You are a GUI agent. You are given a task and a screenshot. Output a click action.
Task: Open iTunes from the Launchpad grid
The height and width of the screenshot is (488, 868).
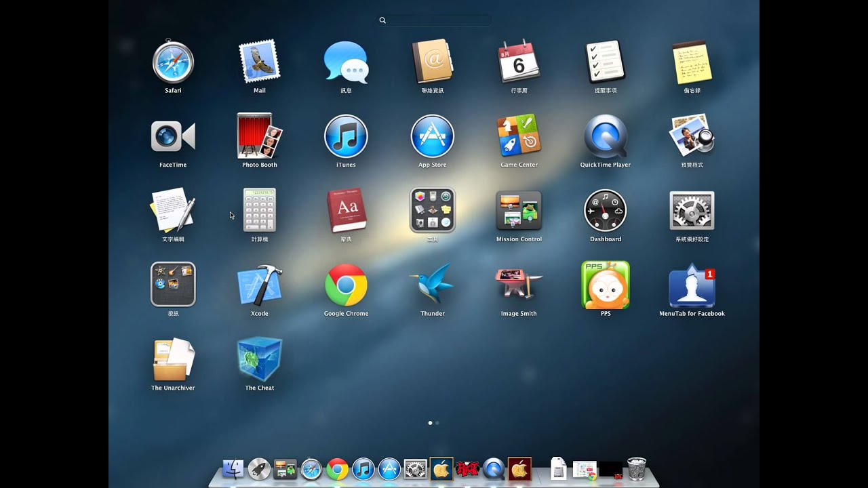click(346, 136)
